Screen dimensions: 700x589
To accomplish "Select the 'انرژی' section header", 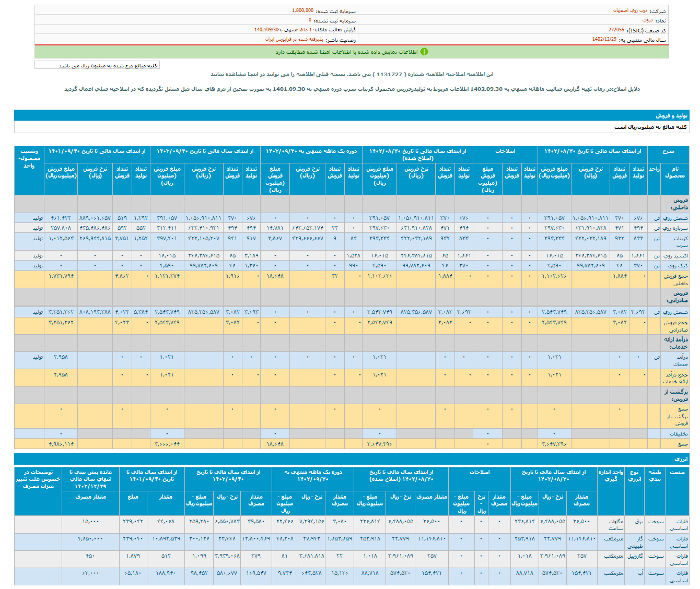I will (x=681, y=459).
